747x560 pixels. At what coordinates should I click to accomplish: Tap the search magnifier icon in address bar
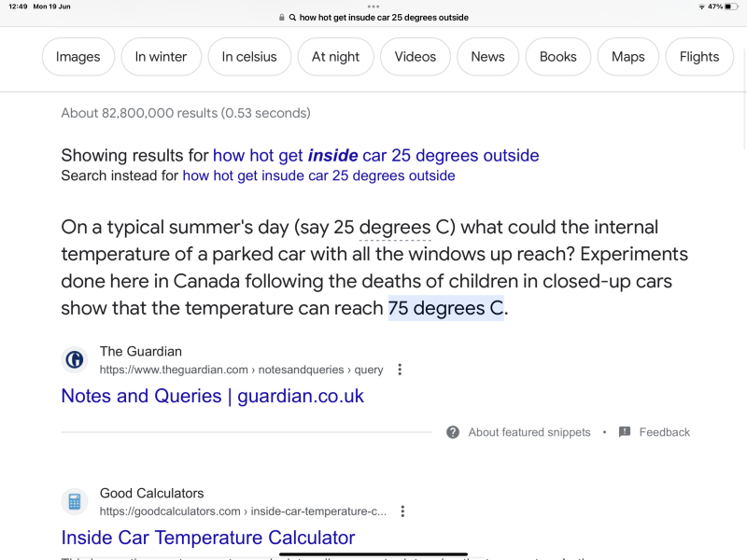(292, 18)
